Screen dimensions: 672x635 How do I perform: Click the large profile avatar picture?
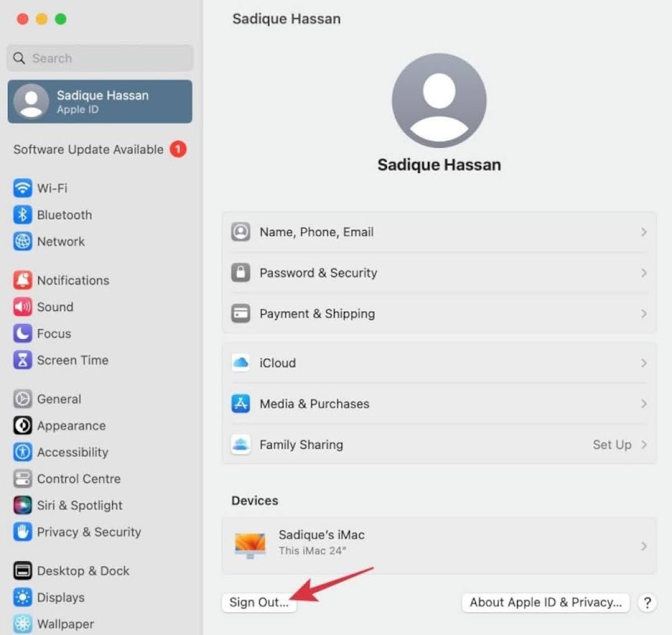click(439, 101)
